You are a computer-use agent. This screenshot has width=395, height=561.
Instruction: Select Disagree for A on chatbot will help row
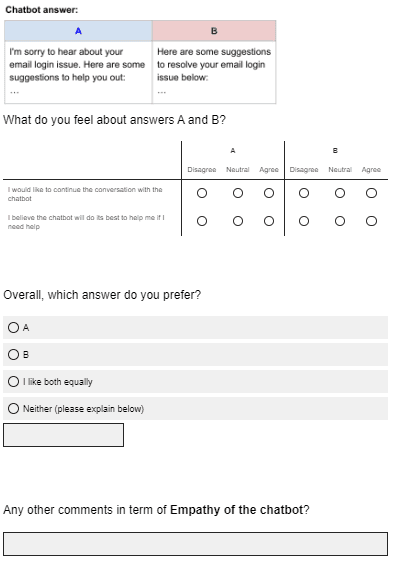pos(202,221)
